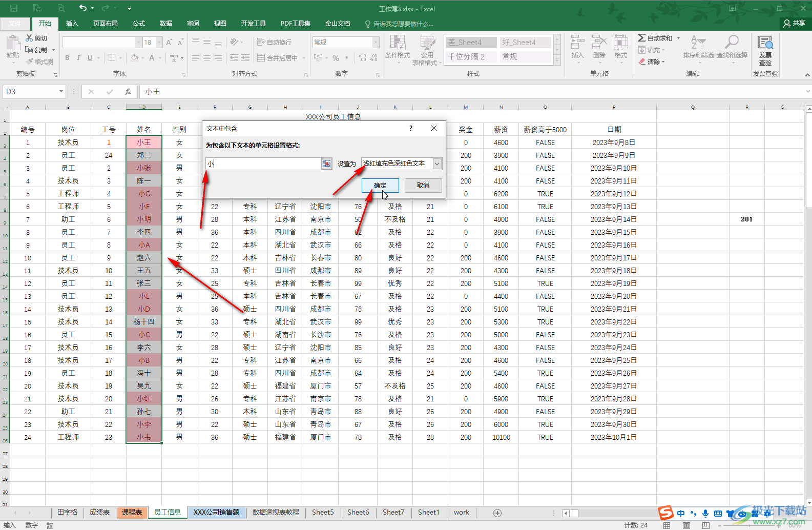
Task: Toggle Underline formatting
Action: 90,58
